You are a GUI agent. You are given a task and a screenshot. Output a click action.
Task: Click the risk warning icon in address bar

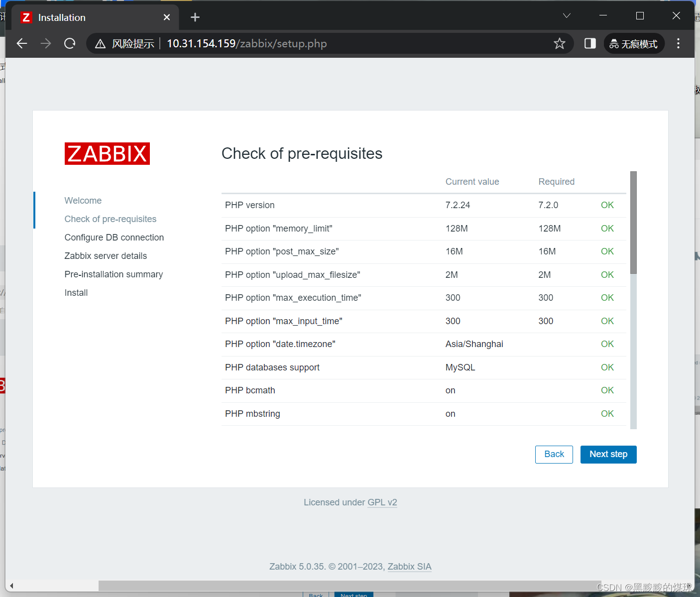pyautogui.click(x=100, y=43)
